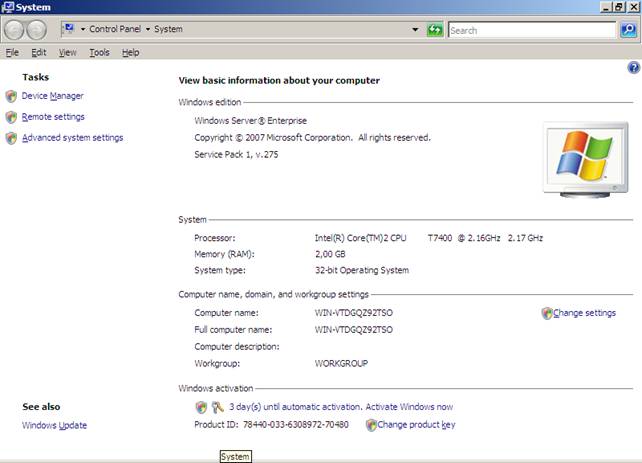The height and width of the screenshot is (463, 642).
Task: Click the System tooltip label at bottom
Action: [x=235, y=456]
